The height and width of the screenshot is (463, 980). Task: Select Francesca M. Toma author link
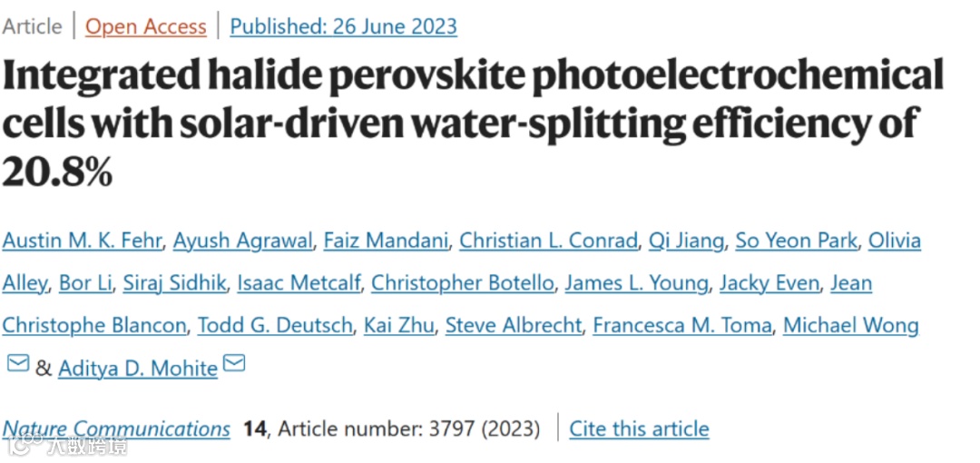pos(681,325)
